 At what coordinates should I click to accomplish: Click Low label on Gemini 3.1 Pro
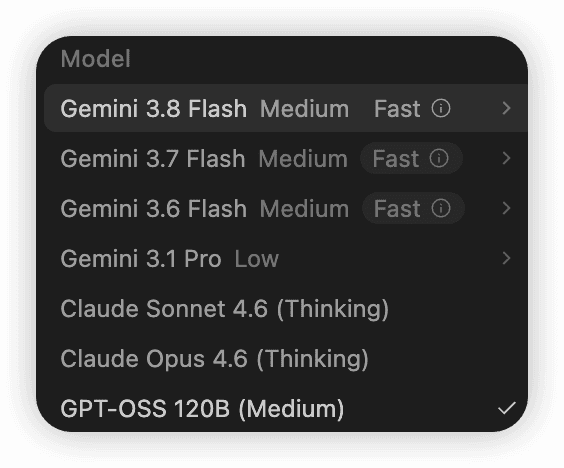(x=257, y=258)
